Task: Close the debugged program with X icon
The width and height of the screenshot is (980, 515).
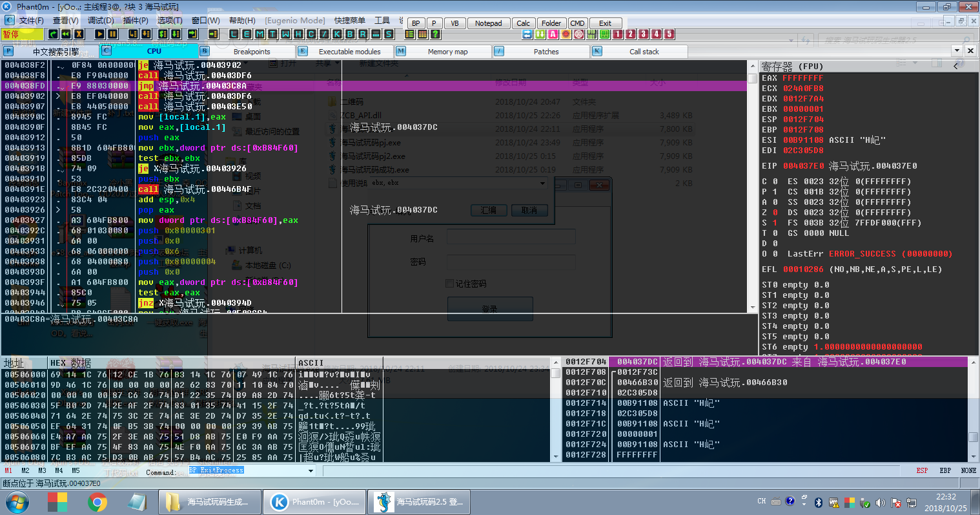Action: pos(79,34)
